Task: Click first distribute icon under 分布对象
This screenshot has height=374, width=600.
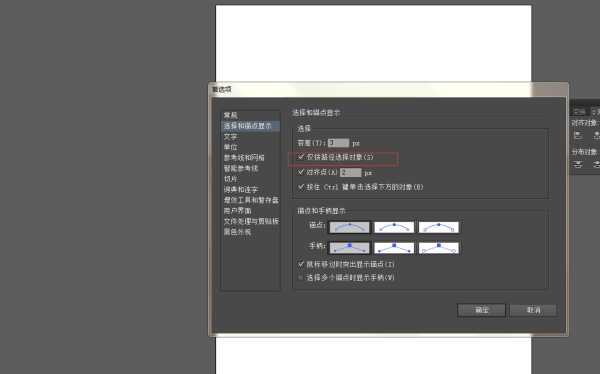Action: [x=578, y=165]
